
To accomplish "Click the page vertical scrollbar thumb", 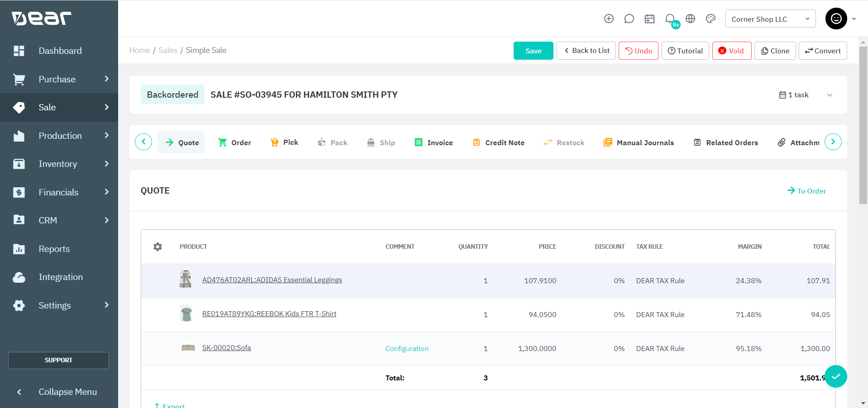I will click(863, 124).
